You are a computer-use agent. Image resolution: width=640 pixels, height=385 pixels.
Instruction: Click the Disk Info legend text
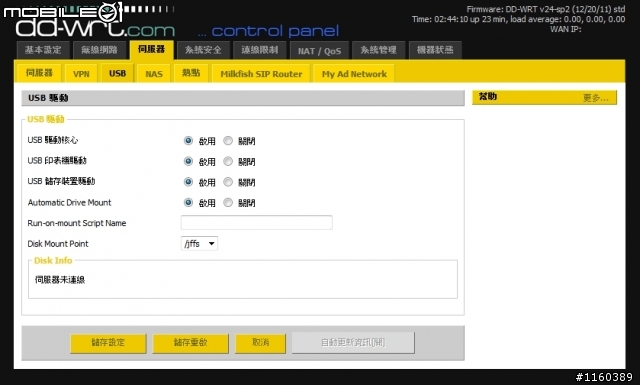[53, 260]
